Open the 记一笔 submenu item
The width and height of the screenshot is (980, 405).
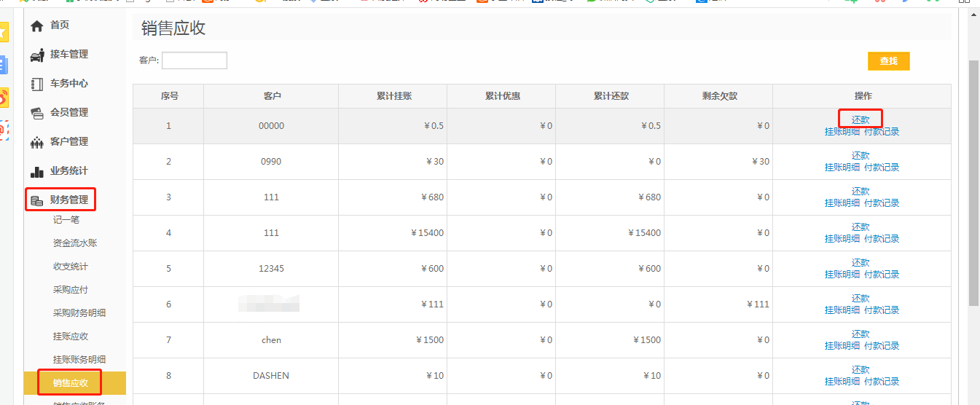tap(66, 220)
